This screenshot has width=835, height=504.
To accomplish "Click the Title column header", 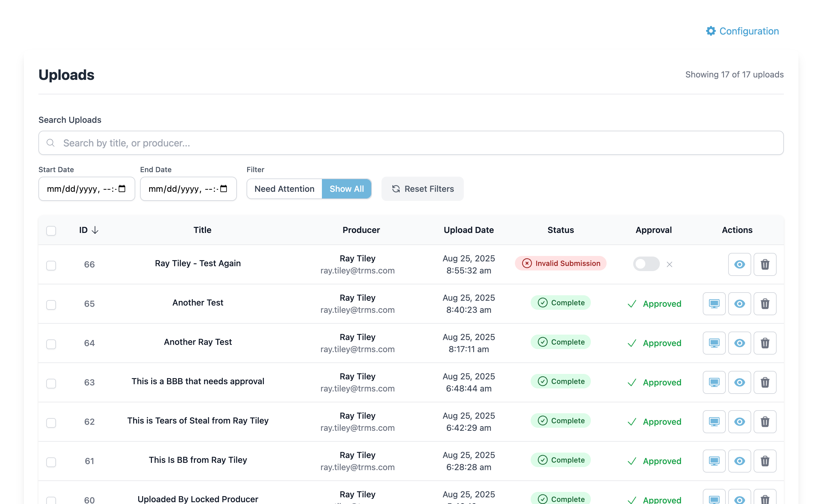I will coord(202,230).
